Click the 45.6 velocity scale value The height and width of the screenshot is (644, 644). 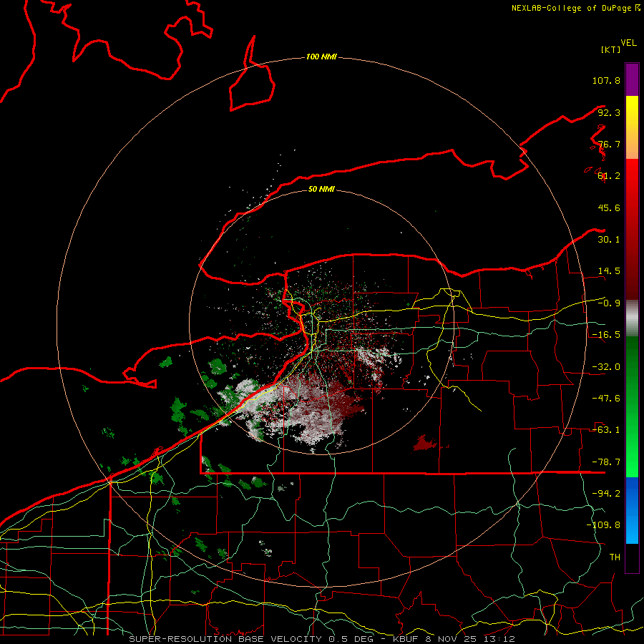(x=609, y=208)
